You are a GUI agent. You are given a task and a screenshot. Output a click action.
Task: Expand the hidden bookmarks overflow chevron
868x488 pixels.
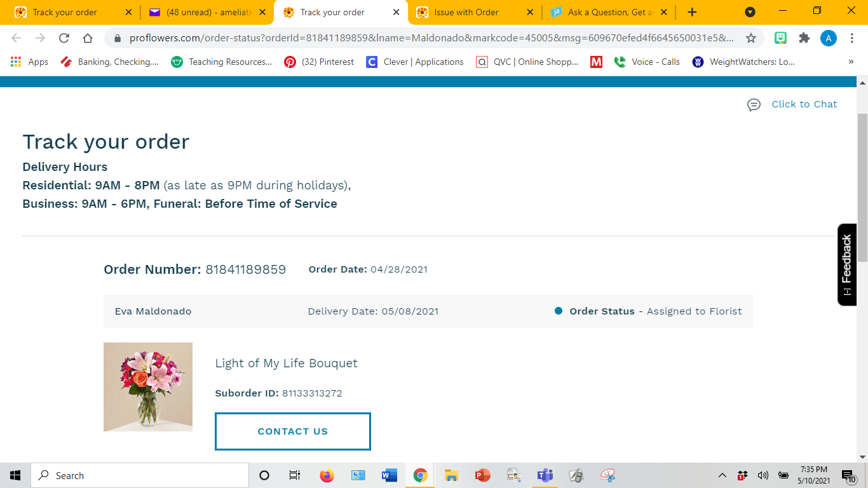coord(851,62)
